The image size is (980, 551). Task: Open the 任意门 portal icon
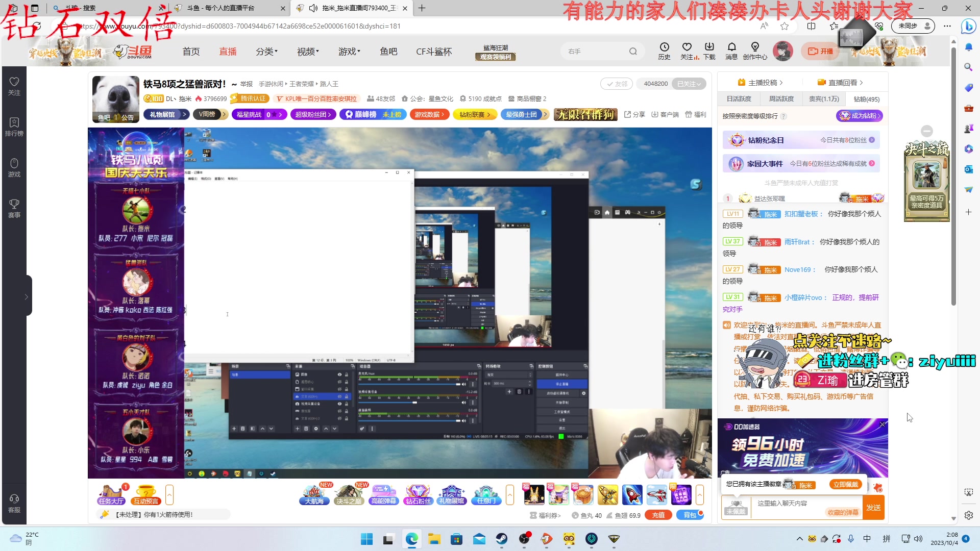(486, 494)
